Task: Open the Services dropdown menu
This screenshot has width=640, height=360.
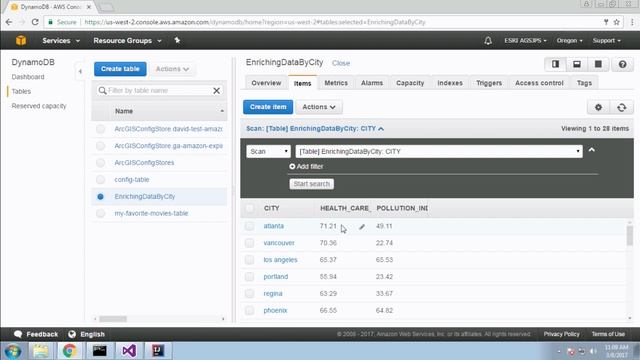Action: (61, 40)
